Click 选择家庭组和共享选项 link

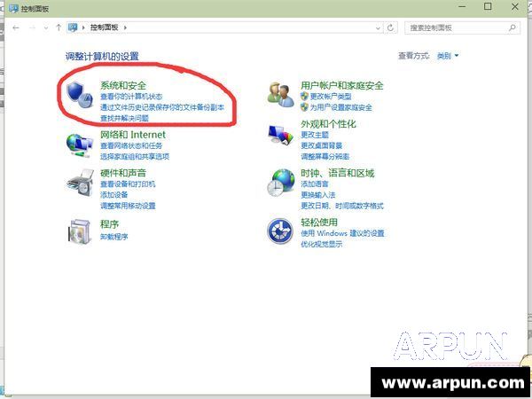pos(135,156)
